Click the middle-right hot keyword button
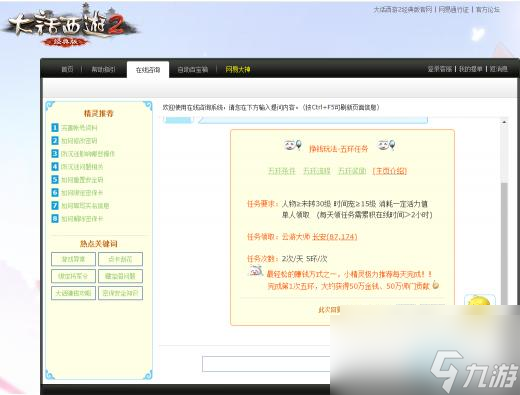The image size is (520, 395). 120,276
